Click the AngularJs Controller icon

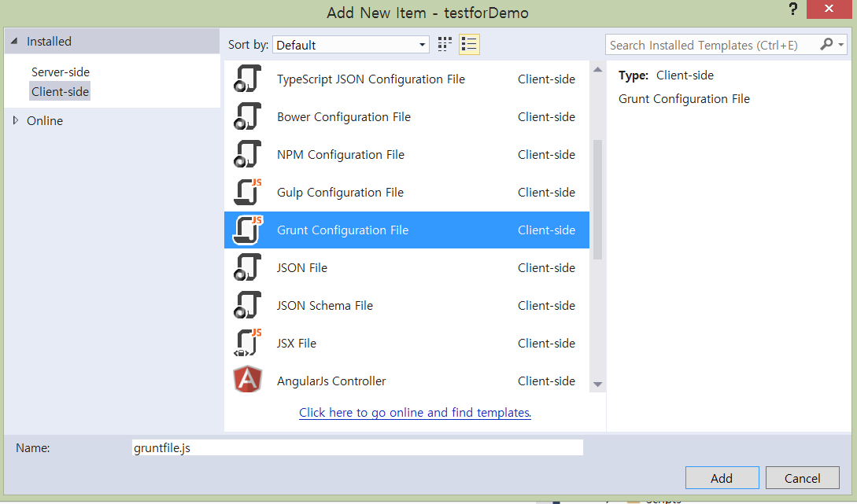pos(248,380)
